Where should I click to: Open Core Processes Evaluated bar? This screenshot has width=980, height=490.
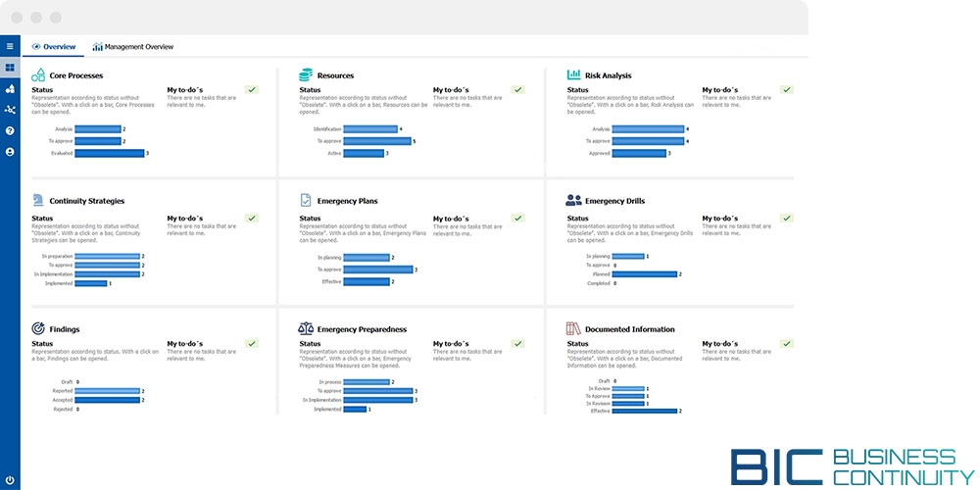[110, 153]
